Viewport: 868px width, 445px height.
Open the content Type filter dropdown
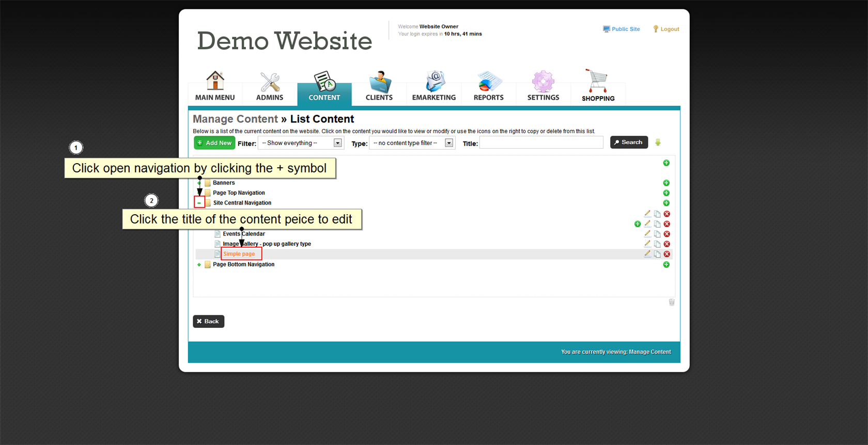(x=412, y=143)
